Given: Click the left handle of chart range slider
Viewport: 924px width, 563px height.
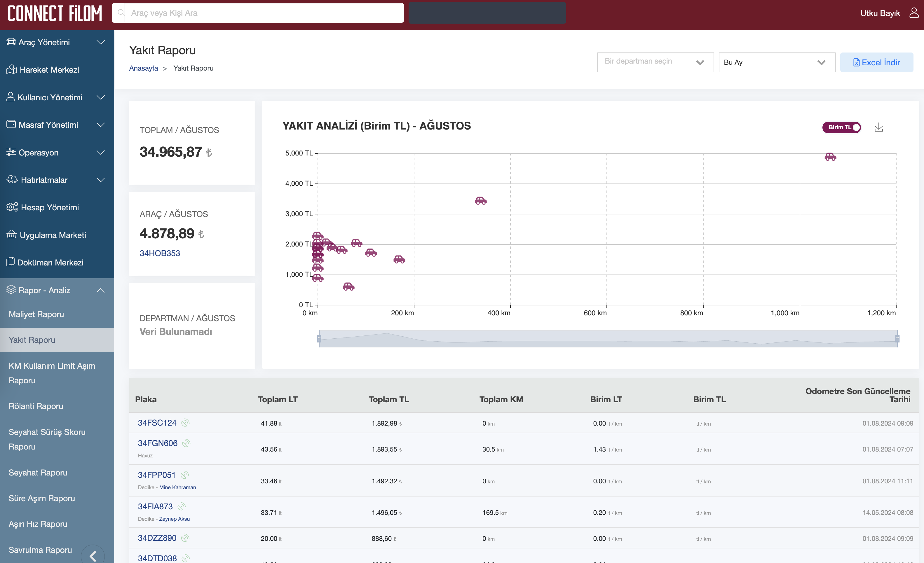Looking at the screenshot, I should [319, 338].
